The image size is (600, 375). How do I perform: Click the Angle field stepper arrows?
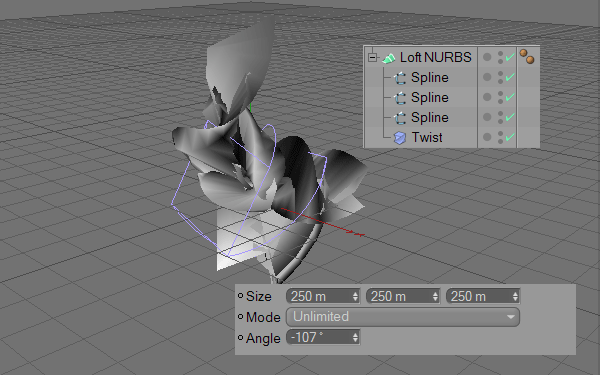tap(355, 338)
